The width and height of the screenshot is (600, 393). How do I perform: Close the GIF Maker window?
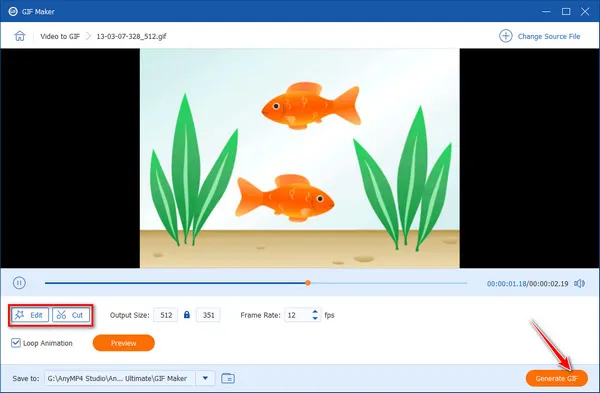585,11
